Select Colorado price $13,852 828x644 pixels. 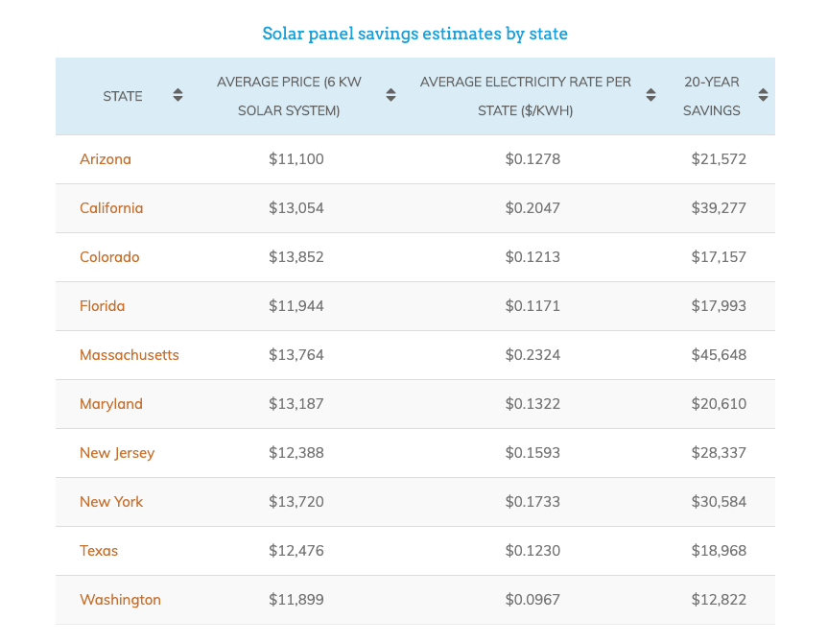coord(296,257)
